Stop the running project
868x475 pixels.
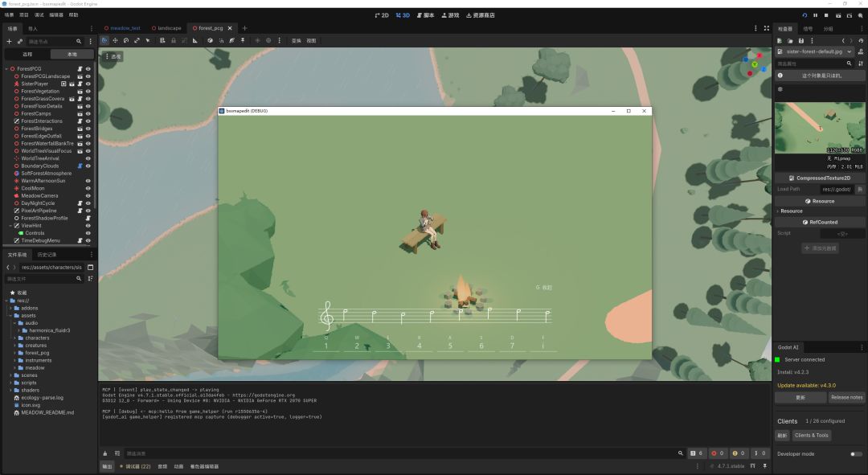[826, 15]
